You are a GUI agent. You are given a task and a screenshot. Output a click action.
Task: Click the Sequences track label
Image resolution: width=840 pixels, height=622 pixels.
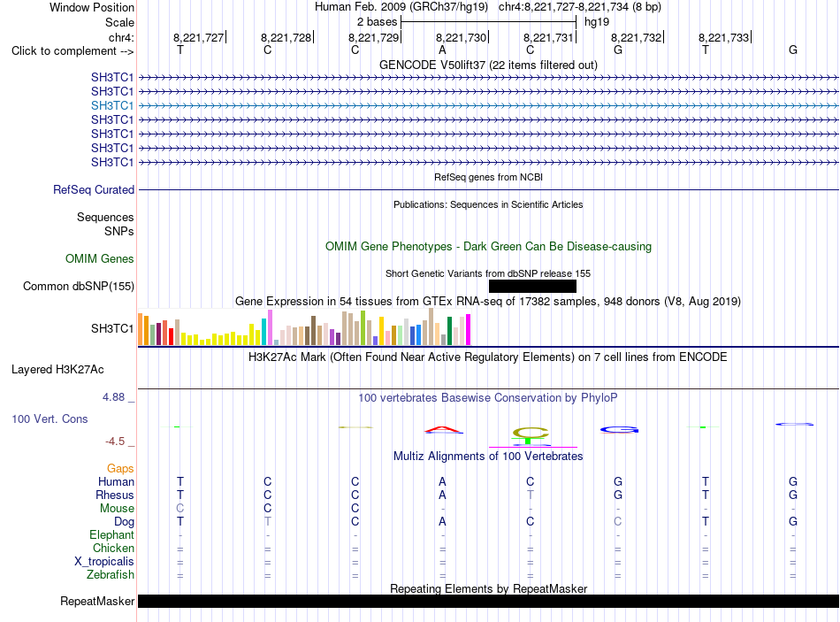pos(105,217)
